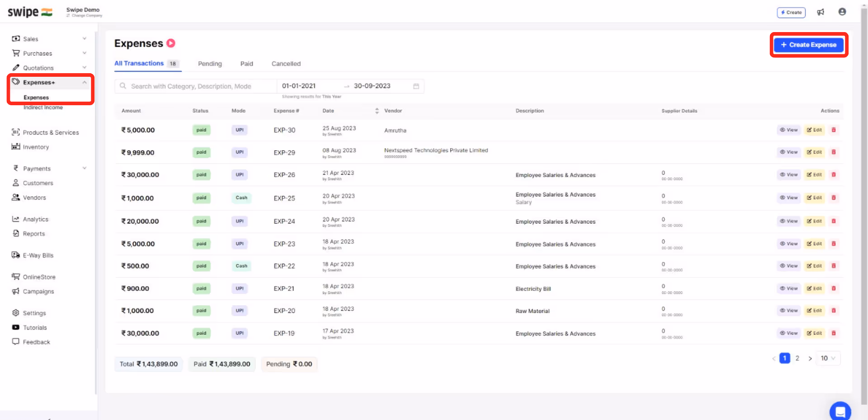Image resolution: width=868 pixels, height=420 pixels.
Task: Open the Sales menu icon
Action: pos(16,39)
